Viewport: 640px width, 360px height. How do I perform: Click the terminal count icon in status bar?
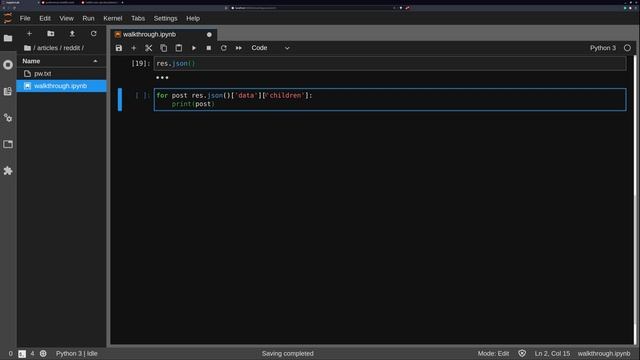click(22, 354)
